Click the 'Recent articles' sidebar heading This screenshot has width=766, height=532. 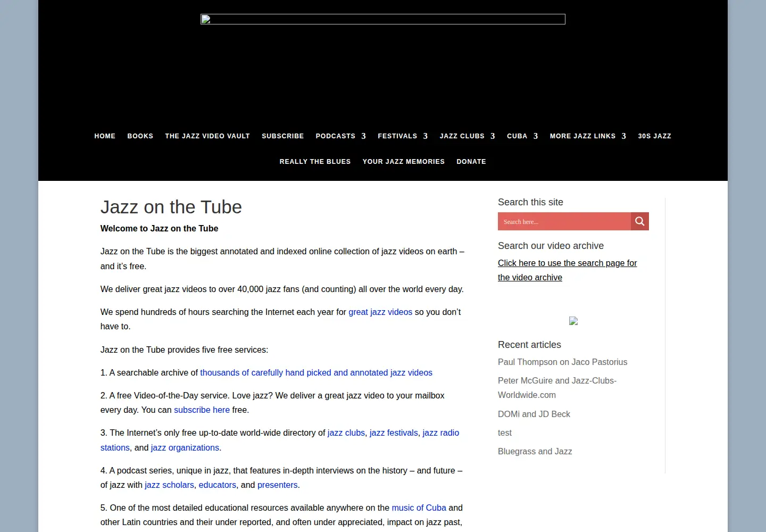click(x=529, y=345)
